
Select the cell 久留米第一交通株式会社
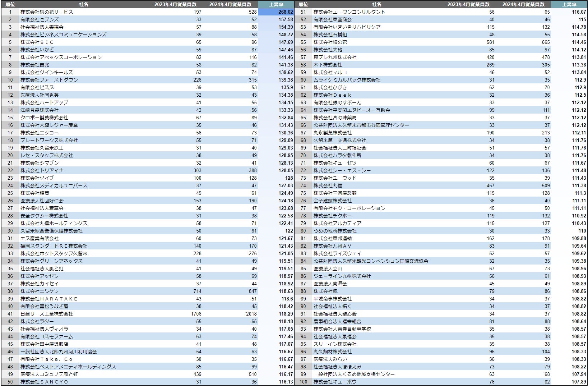[340, 140]
